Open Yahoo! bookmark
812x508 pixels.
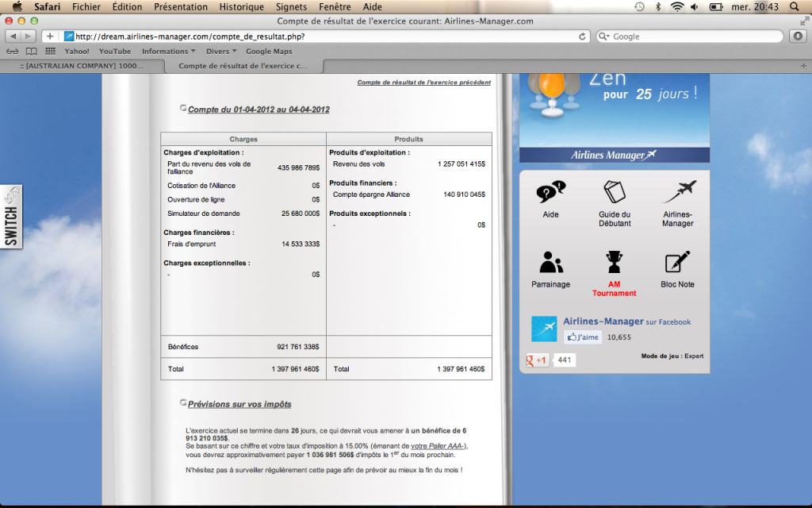click(x=77, y=52)
